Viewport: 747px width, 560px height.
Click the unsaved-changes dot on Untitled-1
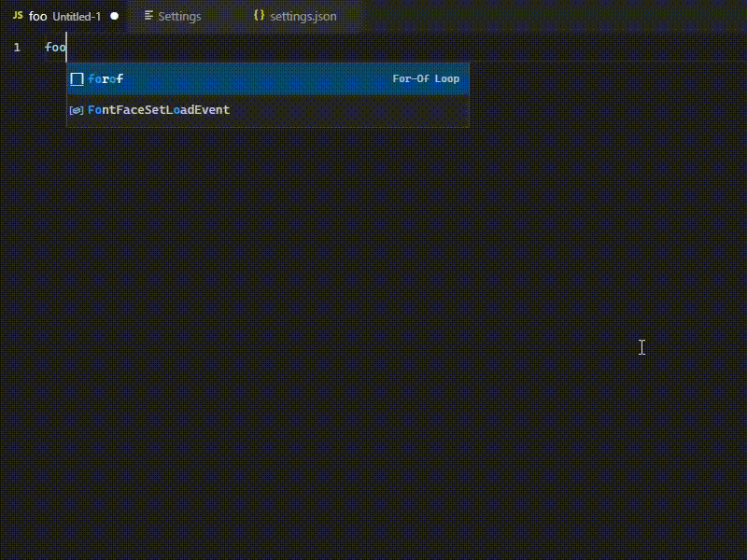click(112, 15)
